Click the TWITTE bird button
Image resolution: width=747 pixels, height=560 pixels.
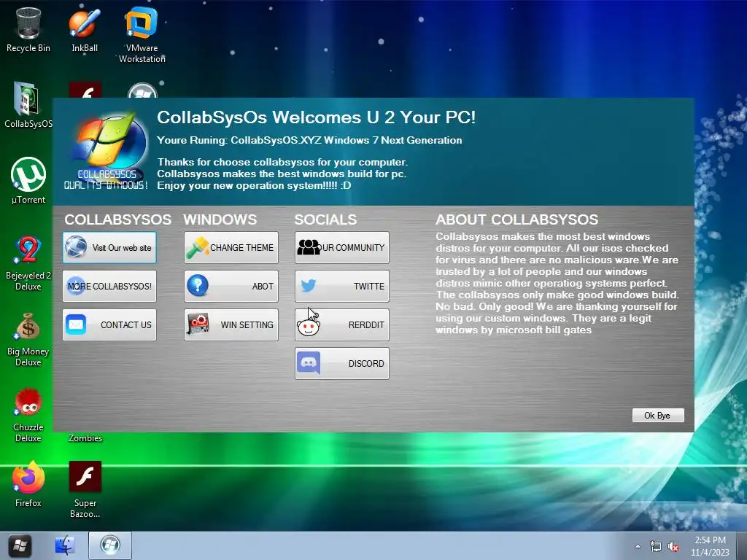[x=342, y=286]
